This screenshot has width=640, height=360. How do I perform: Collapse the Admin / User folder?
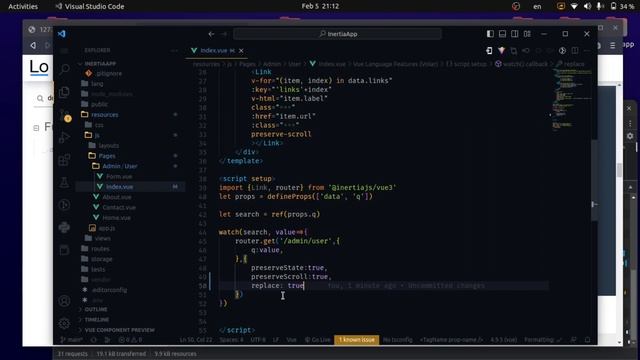coord(120,166)
